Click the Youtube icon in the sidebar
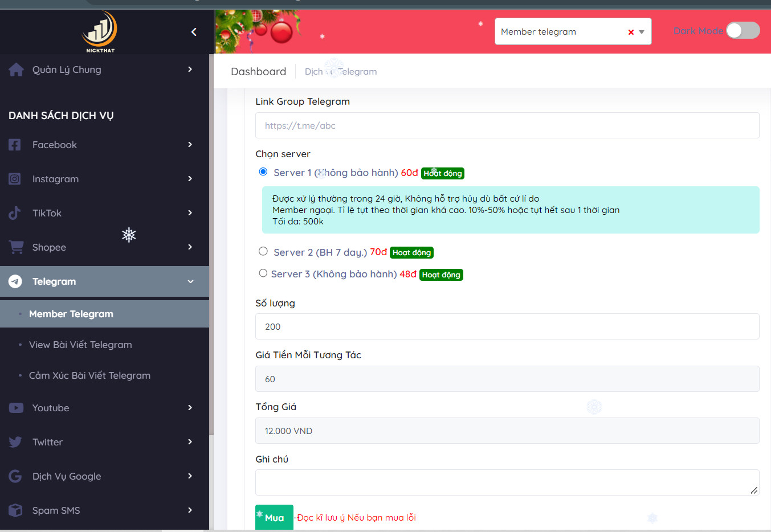771x532 pixels. tap(16, 408)
